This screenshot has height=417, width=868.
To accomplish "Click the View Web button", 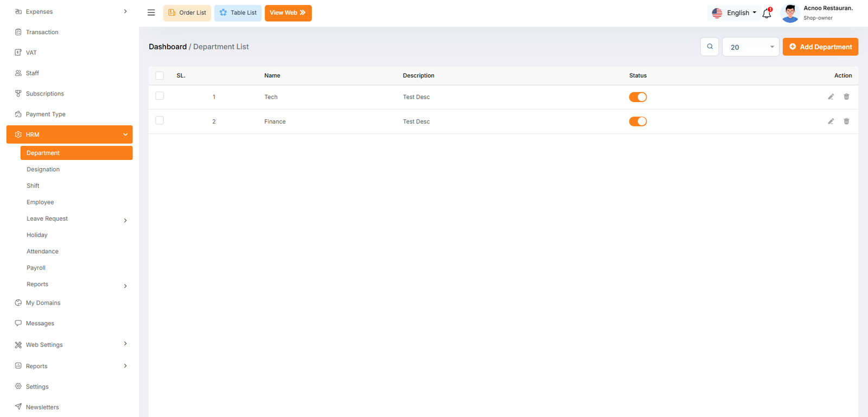I will pos(288,13).
